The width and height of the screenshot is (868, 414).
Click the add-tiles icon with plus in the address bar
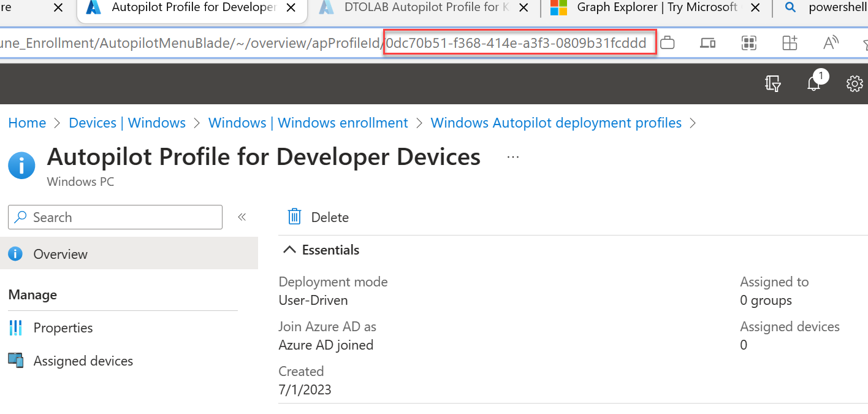(790, 43)
